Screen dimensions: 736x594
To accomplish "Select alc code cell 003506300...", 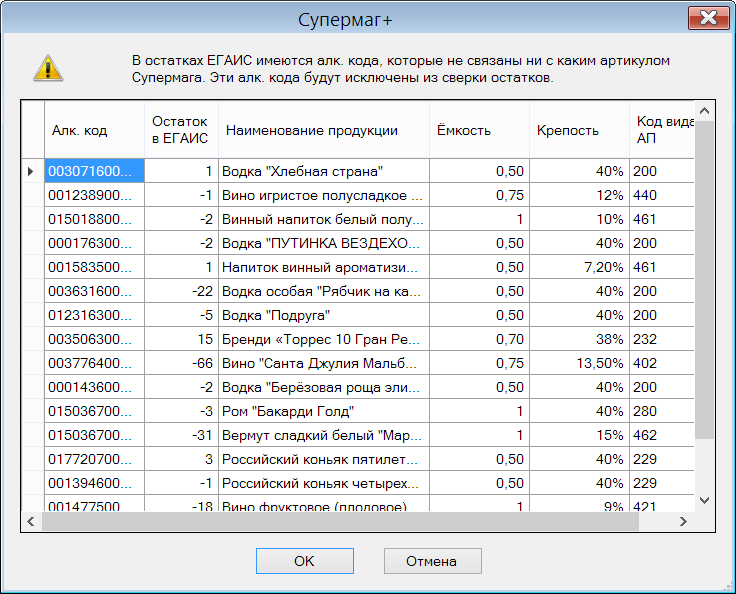I will pyautogui.click(x=94, y=339).
